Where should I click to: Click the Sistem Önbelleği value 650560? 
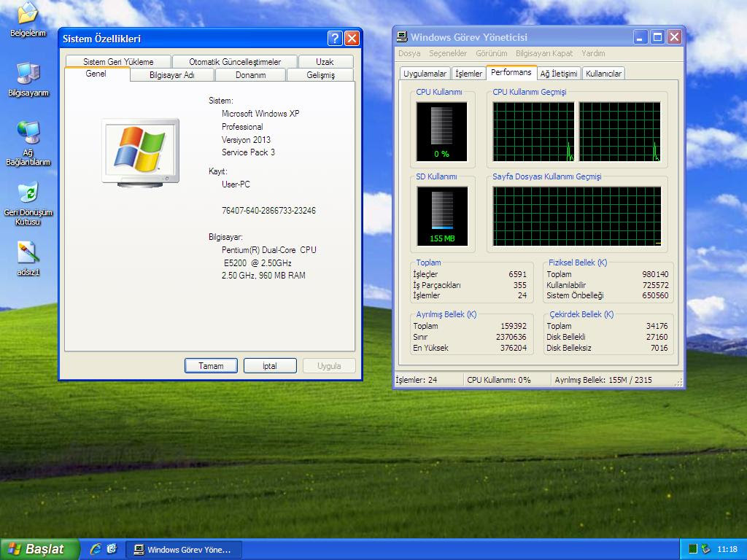(655, 295)
